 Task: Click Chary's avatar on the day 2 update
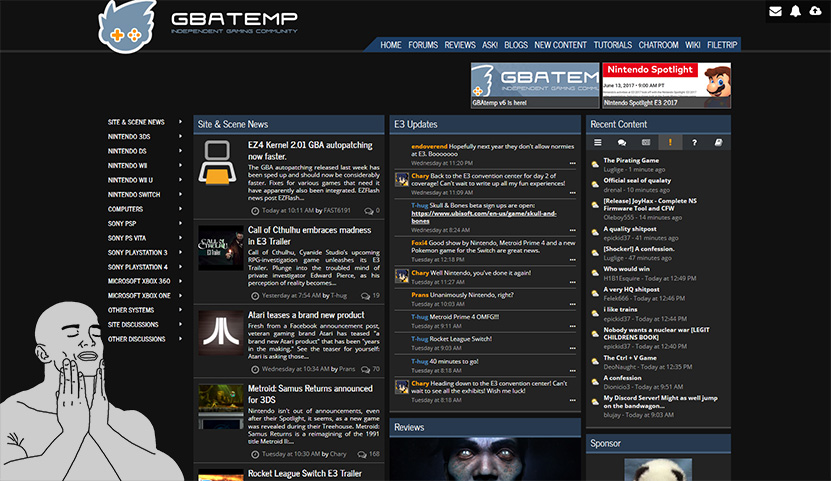tap(402, 179)
